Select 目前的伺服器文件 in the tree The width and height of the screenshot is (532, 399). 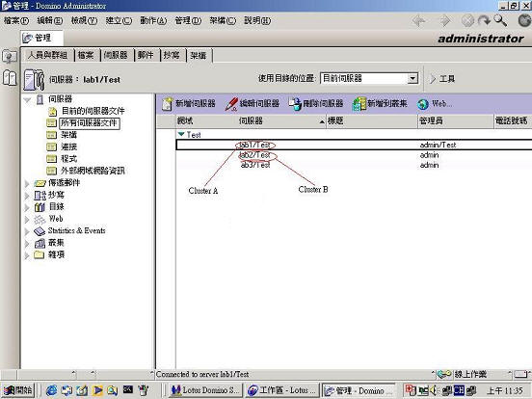pos(93,111)
